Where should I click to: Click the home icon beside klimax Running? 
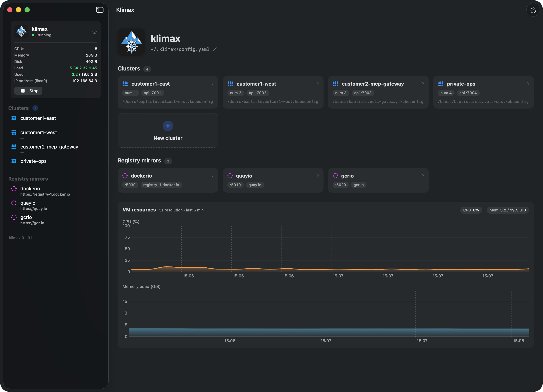pyautogui.click(x=95, y=32)
